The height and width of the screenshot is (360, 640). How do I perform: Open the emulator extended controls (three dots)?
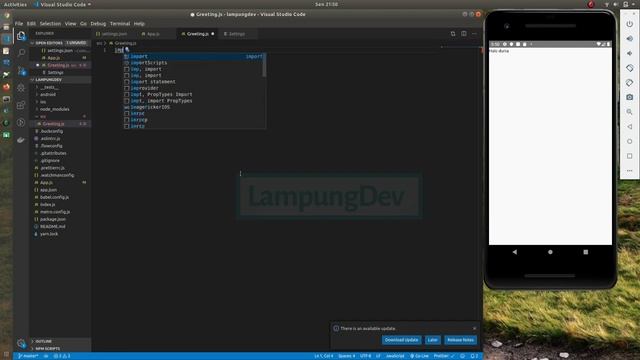[x=629, y=171]
